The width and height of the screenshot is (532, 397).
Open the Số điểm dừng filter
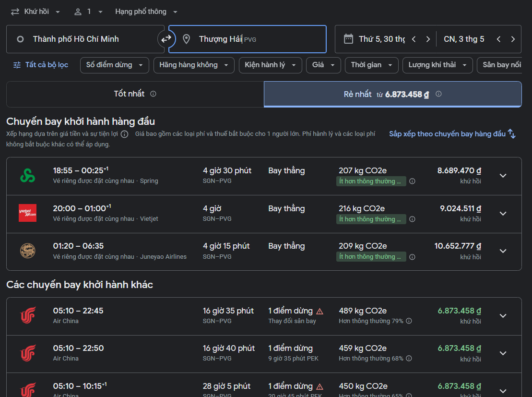click(x=115, y=65)
